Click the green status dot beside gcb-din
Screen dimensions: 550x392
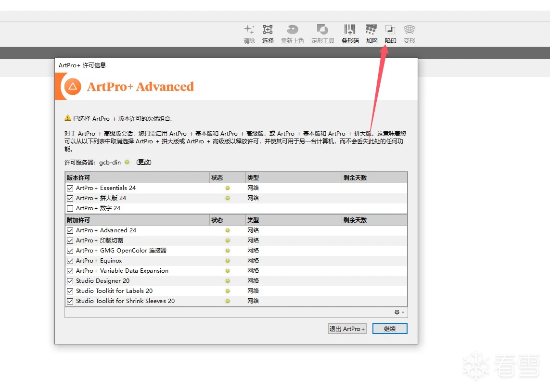127,162
